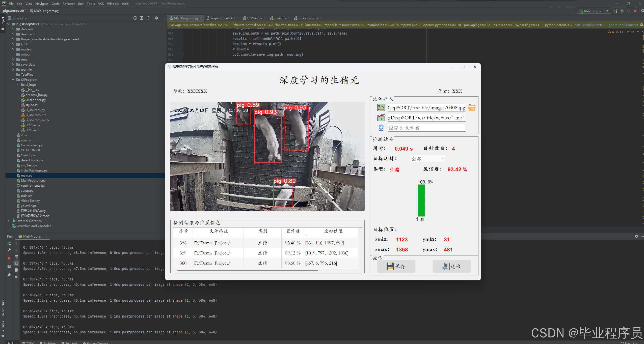644x344 pixels.
Task: Hide the Project panel
Action: pos(163,18)
